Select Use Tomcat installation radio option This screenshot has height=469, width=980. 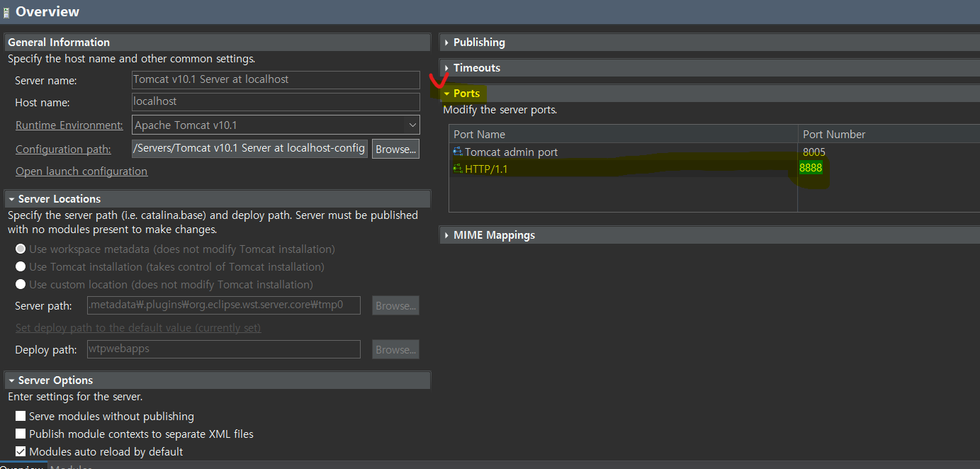tap(21, 267)
